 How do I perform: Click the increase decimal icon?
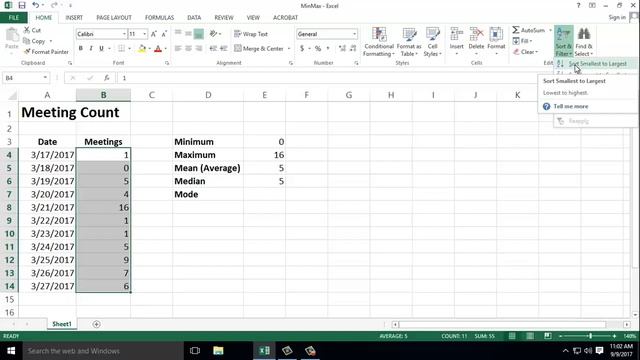coord(342,49)
